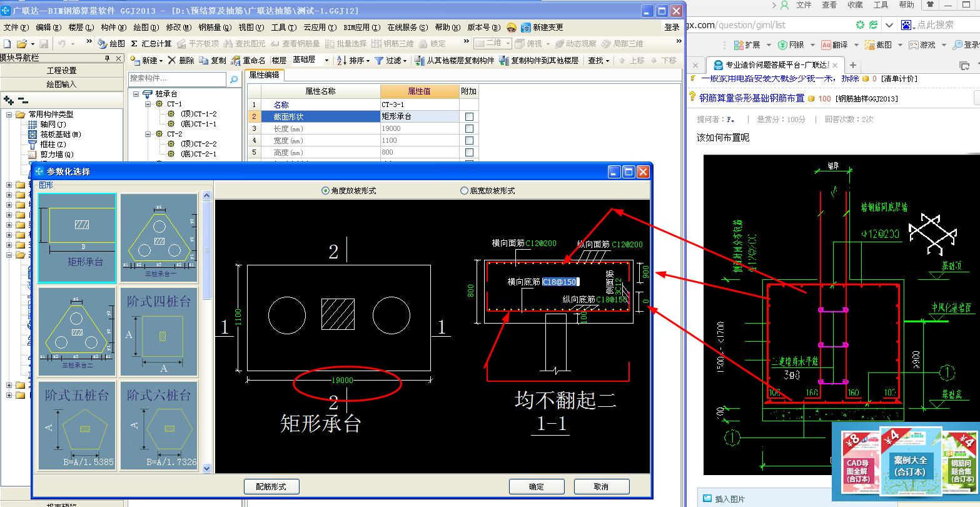The image size is (980, 507).
Task: Click the 排序 sort icon
Action: click(342, 61)
